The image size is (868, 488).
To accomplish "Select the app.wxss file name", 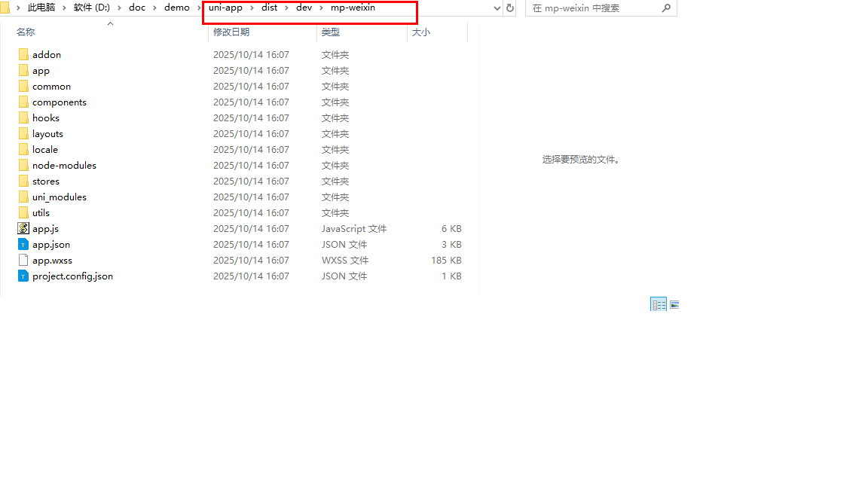I will click(52, 260).
